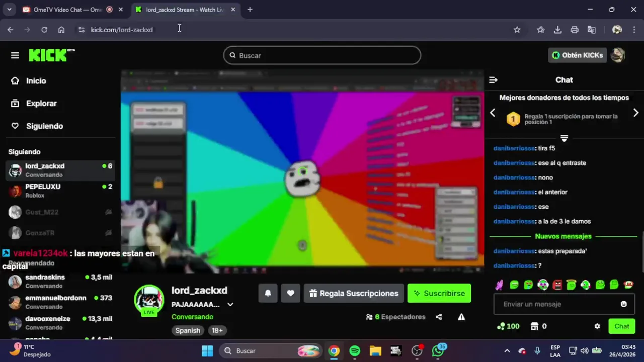Open the Gust_M22 offline channel
The image size is (644, 362).
coord(60,212)
